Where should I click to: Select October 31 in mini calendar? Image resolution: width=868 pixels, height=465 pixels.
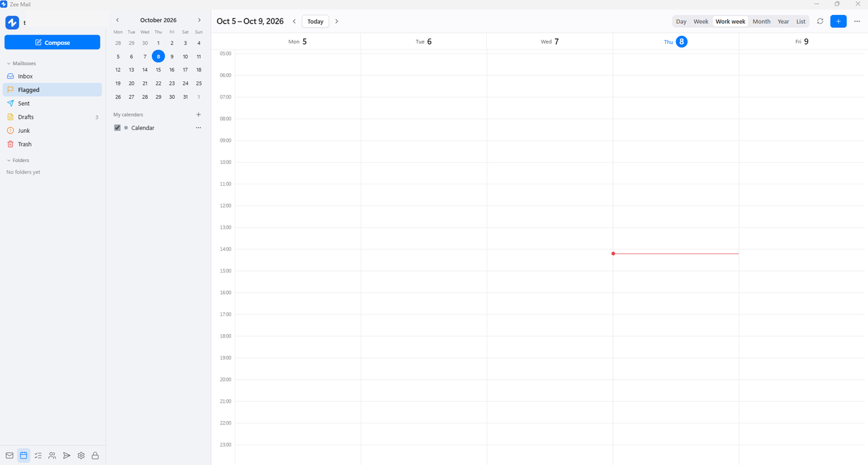(185, 97)
